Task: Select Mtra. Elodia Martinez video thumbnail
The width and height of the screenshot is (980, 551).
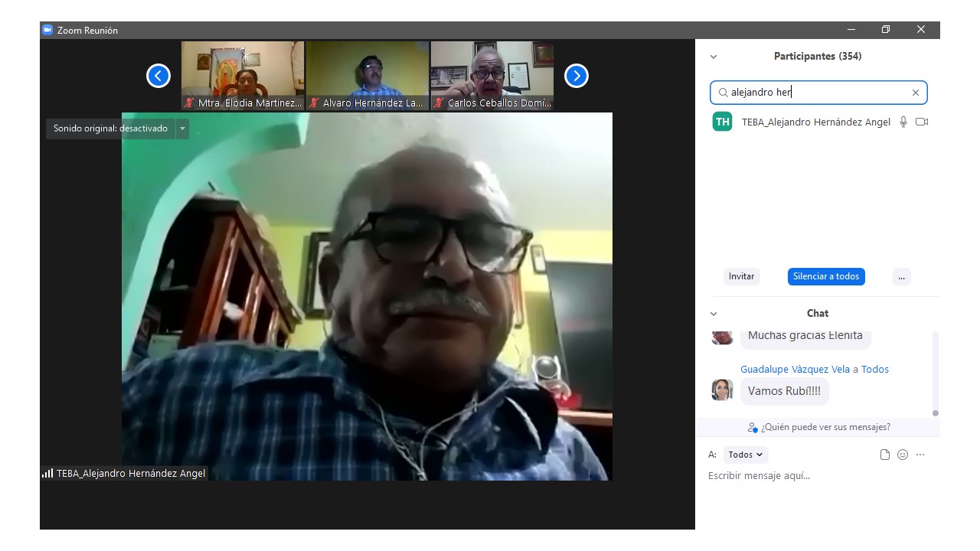Action: 243,76
